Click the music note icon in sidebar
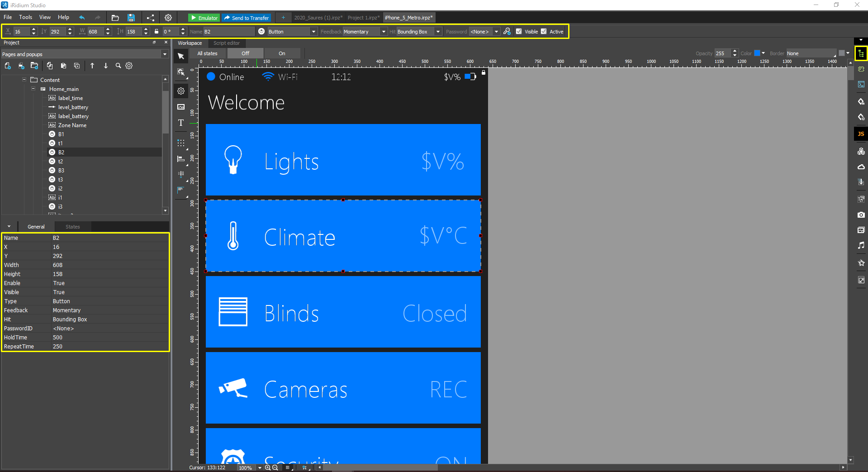Screen dimensions: 868x472 point(861,245)
